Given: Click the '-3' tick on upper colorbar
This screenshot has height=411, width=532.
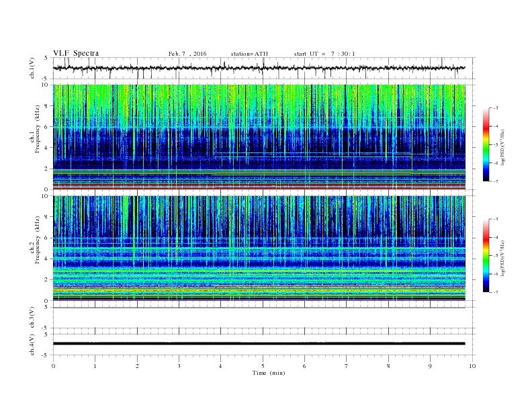Looking at the screenshot, I should tap(496, 108).
